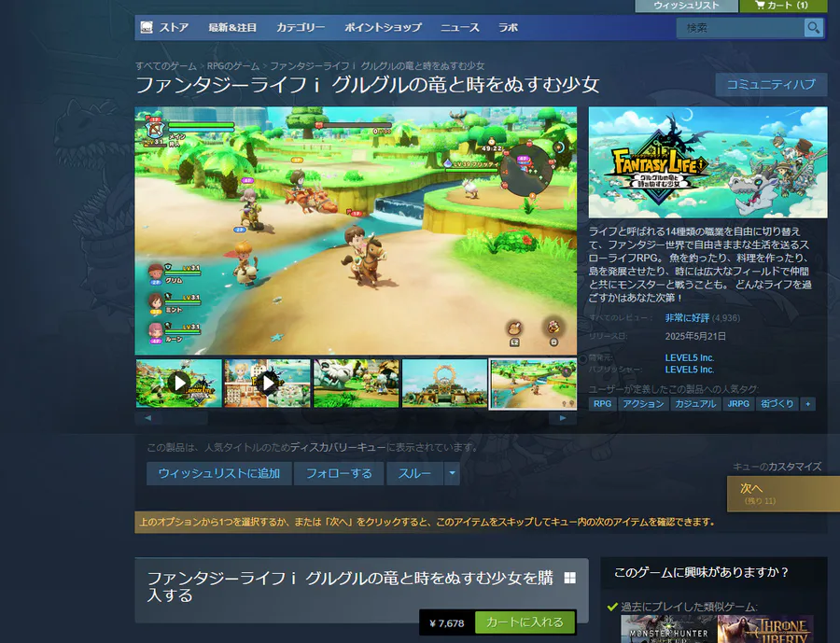The width and height of the screenshot is (840, 643).
Task: Open the Throne and Liberty game image
Action: [765, 629]
